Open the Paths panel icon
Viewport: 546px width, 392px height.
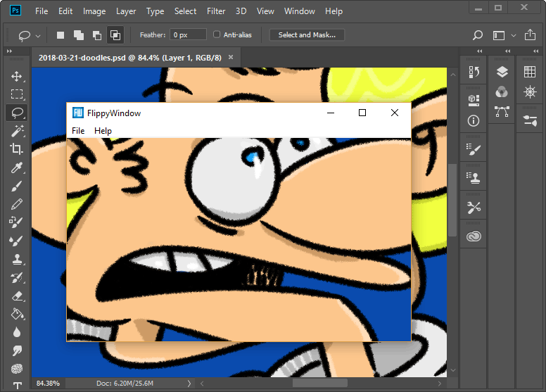502,111
